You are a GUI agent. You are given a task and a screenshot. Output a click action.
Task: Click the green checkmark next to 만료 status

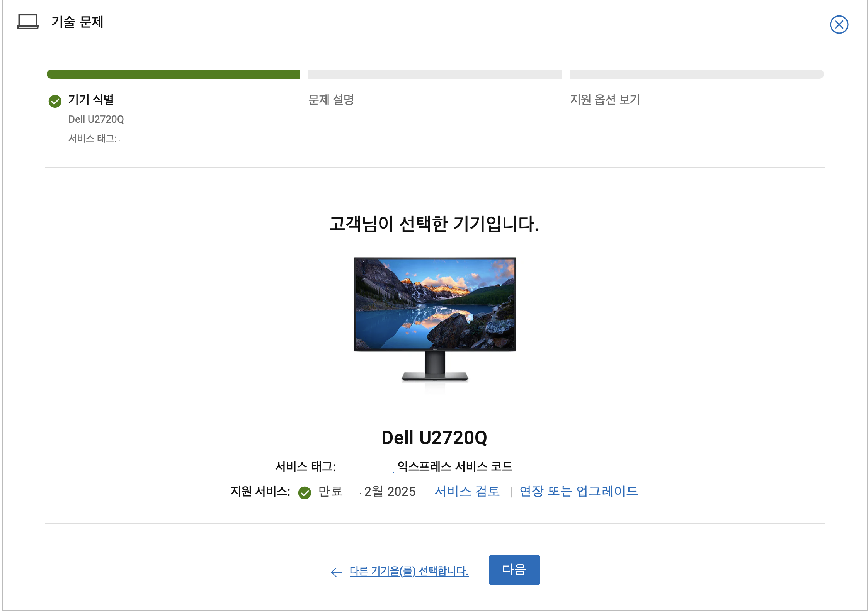coord(306,492)
